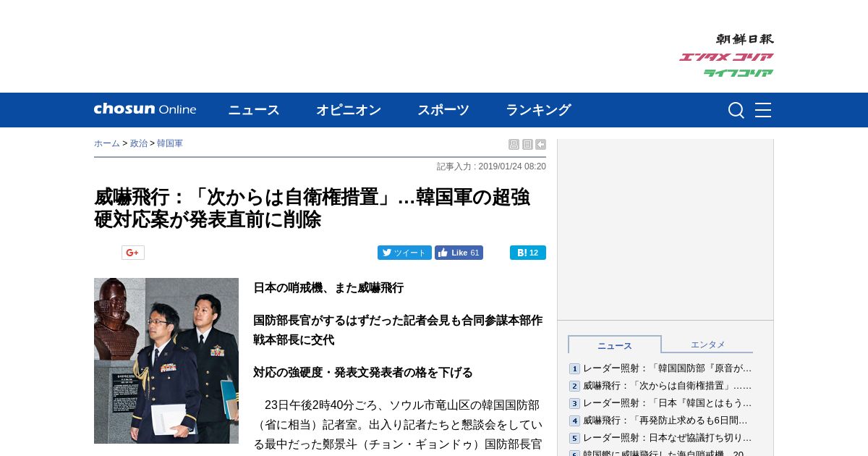The image size is (868, 456).
Task: Switch to the エンタメ ranking tab
Action: (x=707, y=345)
